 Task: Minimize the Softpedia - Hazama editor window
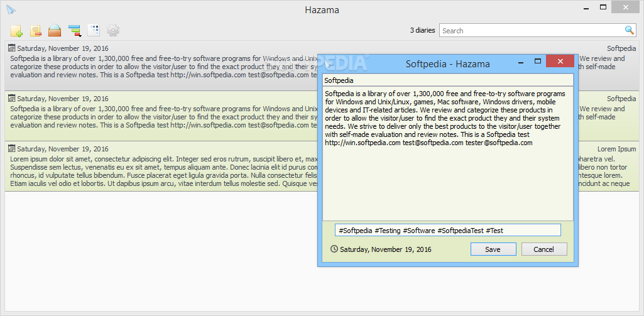tap(521, 62)
